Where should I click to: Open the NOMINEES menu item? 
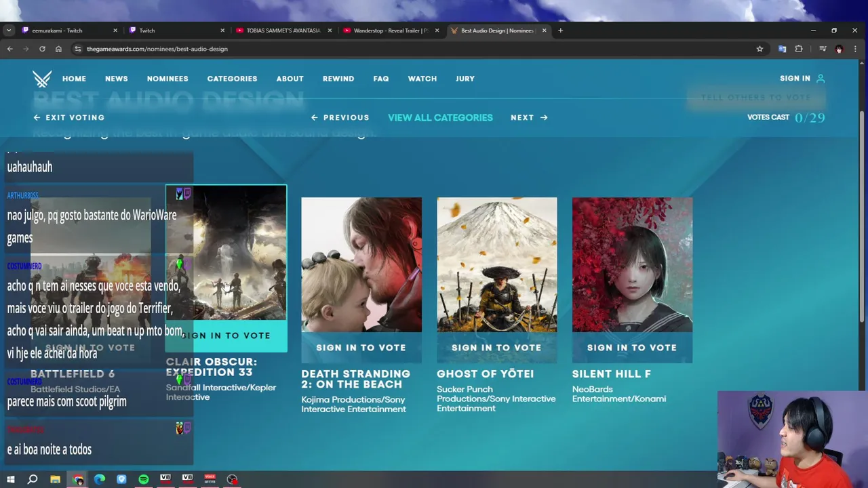click(x=167, y=79)
